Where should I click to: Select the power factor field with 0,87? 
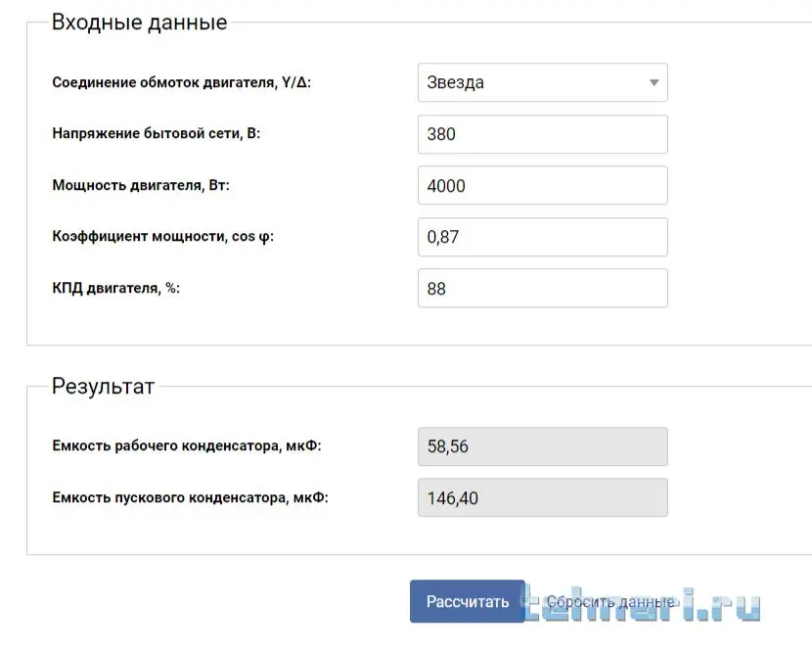tap(542, 237)
